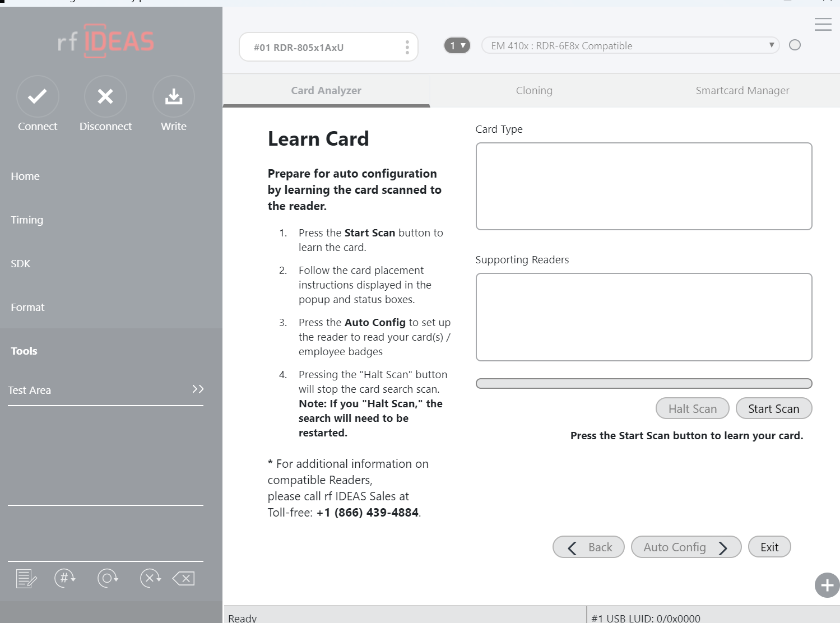This screenshot has width=840, height=623.
Task: Click the circular X reset icon
Action: pos(150,578)
